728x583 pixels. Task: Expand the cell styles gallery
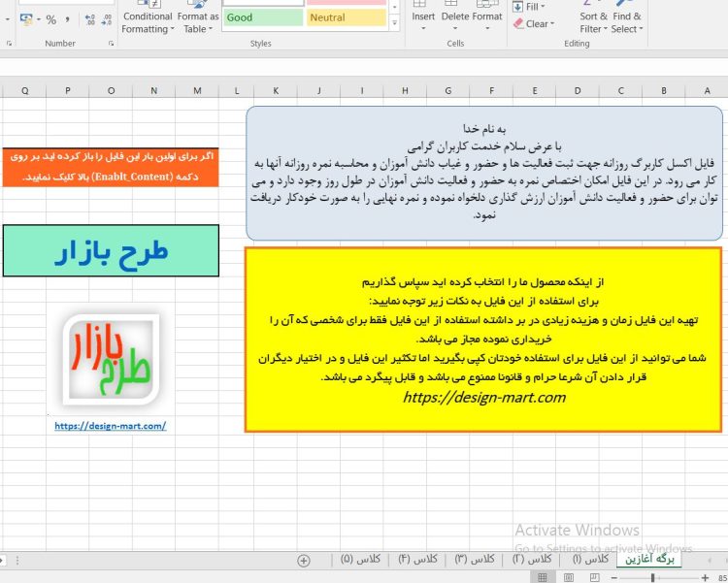click(x=395, y=22)
